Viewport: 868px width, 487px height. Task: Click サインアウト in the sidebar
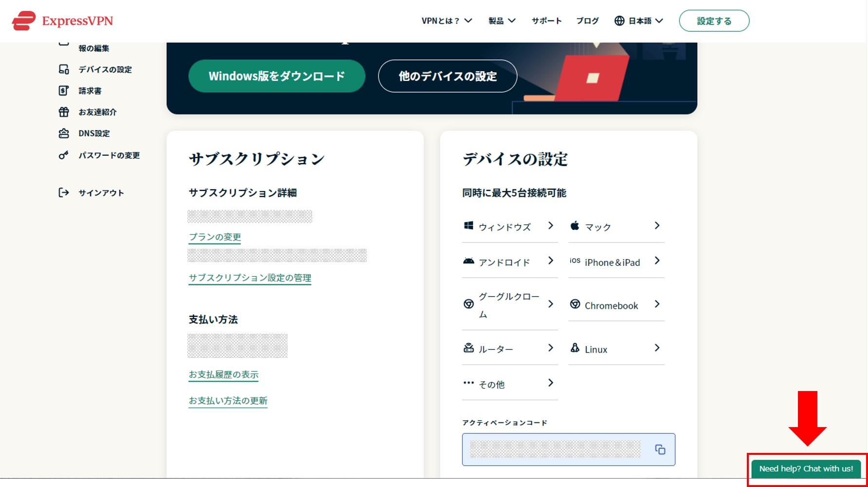101,192
